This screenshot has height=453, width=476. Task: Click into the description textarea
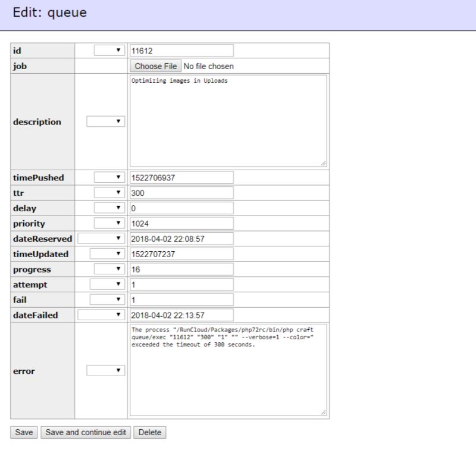pyautogui.click(x=228, y=121)
